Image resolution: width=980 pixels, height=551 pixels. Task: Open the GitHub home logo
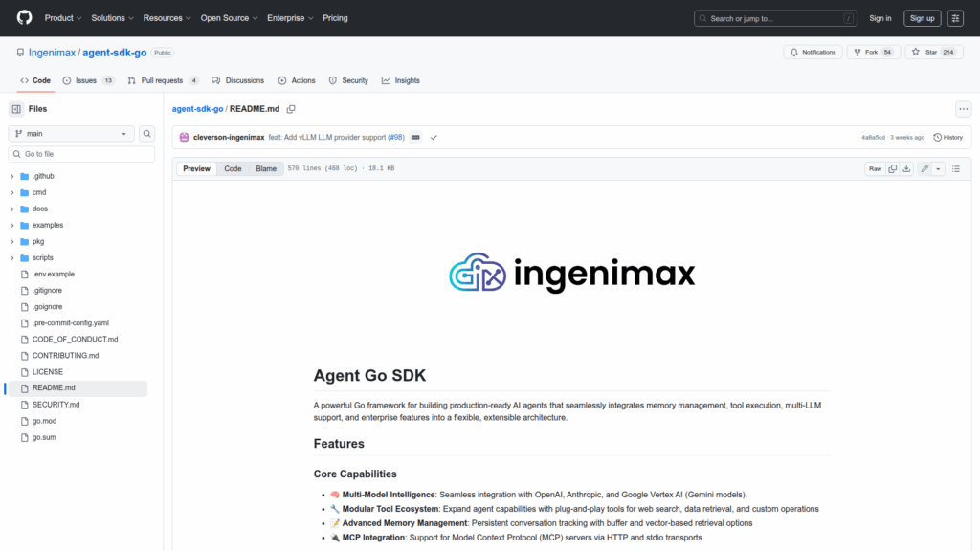(24, 17)
